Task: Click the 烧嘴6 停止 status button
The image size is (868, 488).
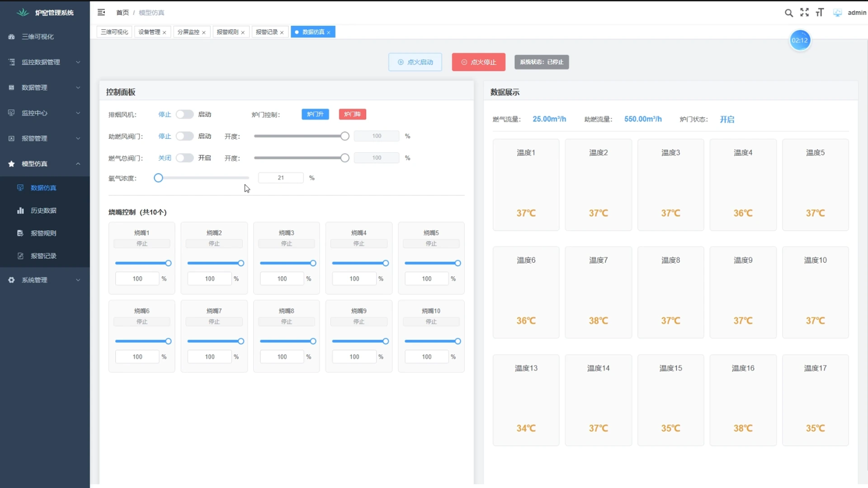Action: pyautogui.click(x=142, y=322)
